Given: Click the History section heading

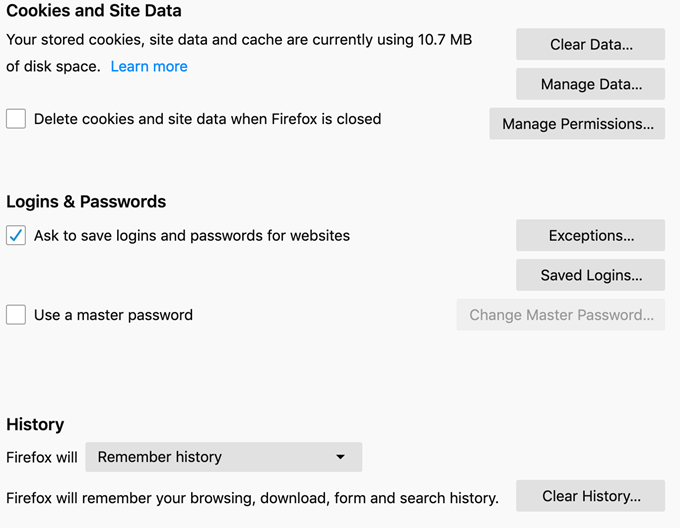Looking at the screenshot, I should (35, 424).
